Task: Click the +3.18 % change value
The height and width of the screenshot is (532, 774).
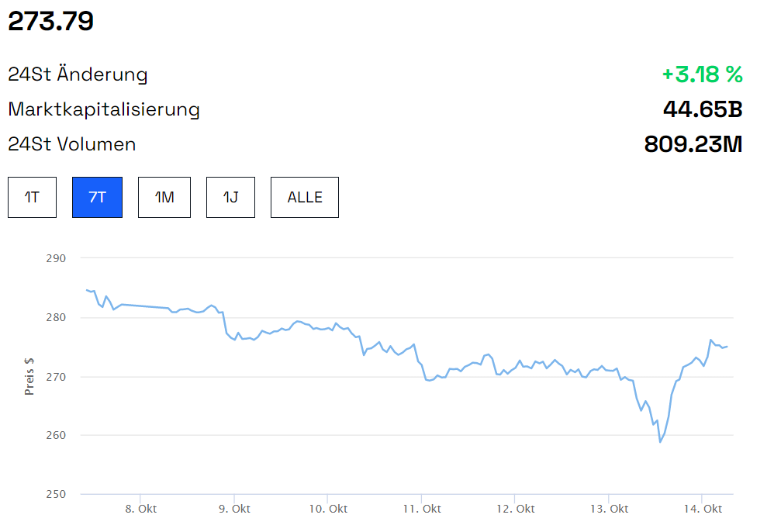Action: pos(702,74)
